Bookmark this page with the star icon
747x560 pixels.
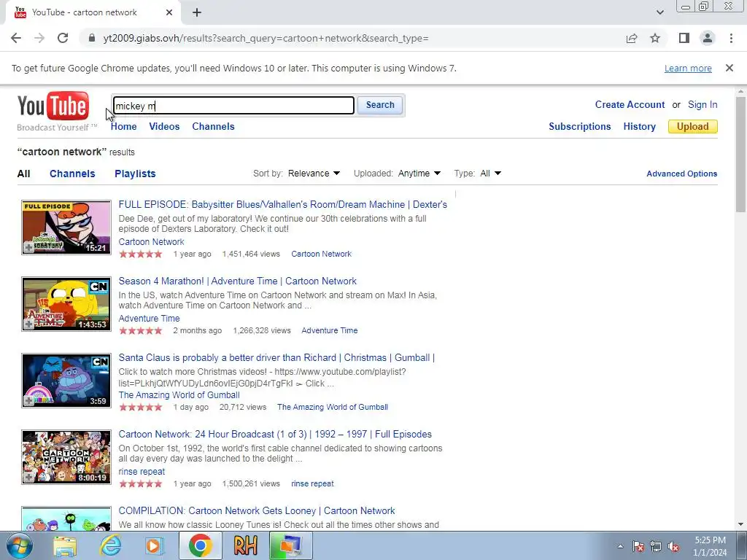point(655,38)
